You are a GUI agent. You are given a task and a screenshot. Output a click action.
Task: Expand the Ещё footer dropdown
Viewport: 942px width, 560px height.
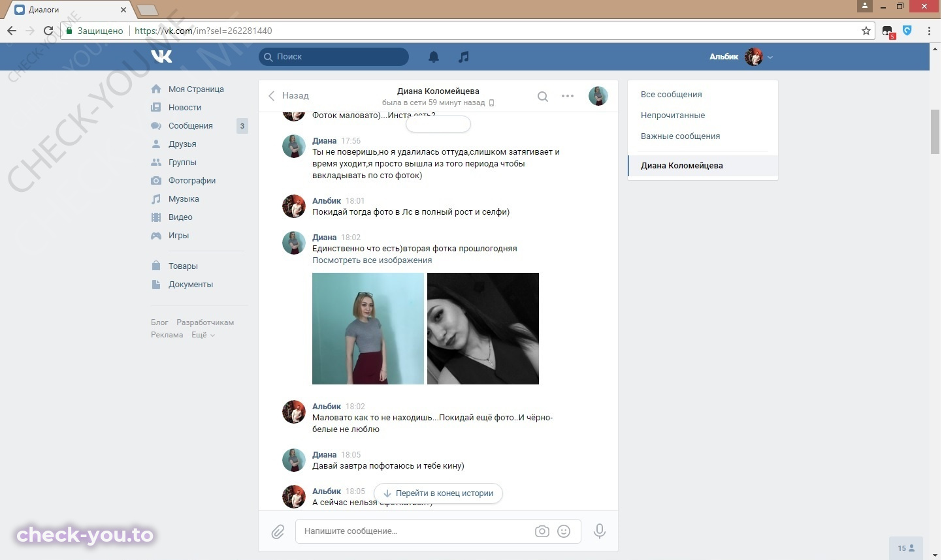(x=203, y=335)
